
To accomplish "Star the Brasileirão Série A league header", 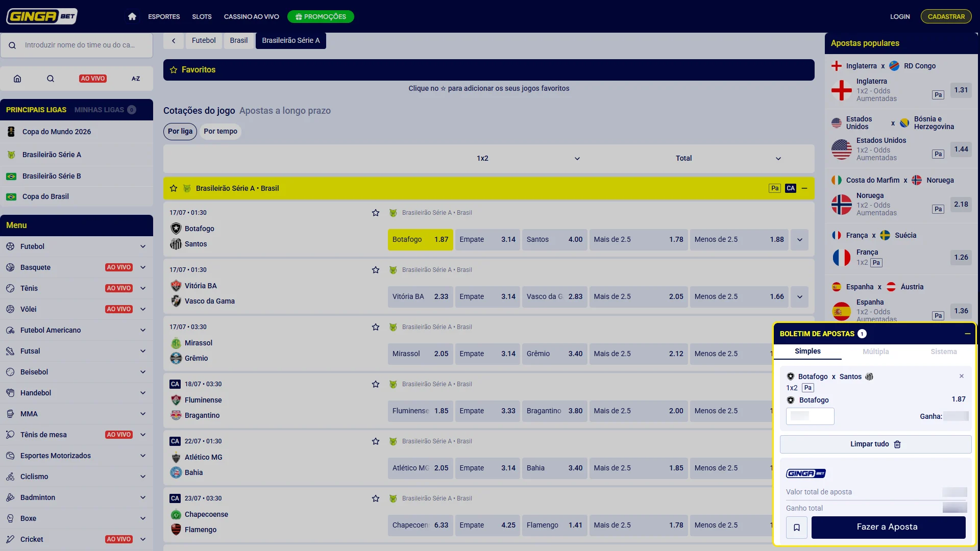I will pos(174,188).
